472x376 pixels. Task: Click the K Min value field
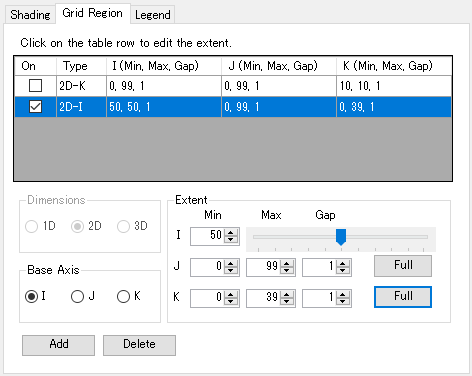(x=207, y=298)
